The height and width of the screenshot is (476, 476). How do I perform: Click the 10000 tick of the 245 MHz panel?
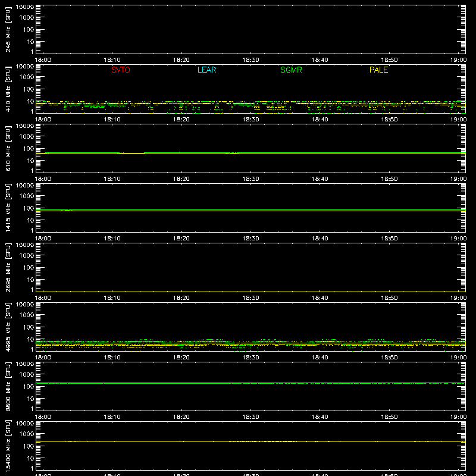click(25, 7)
